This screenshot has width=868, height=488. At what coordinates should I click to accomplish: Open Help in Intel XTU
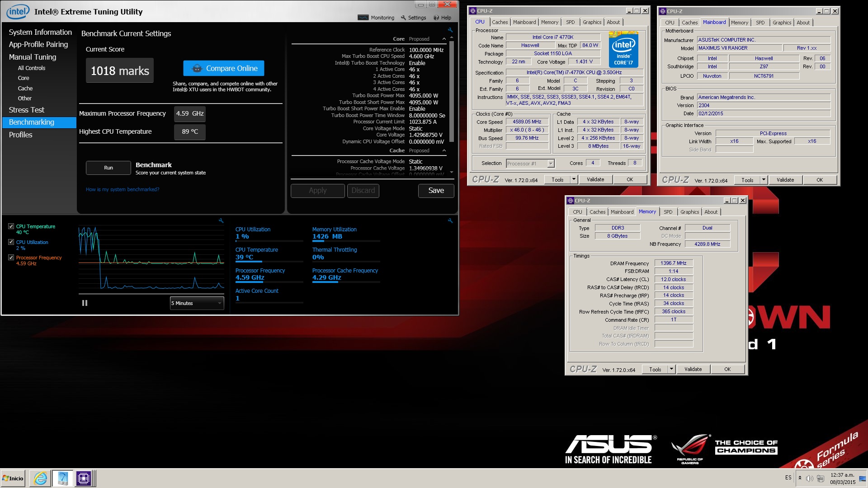(442, 18)
